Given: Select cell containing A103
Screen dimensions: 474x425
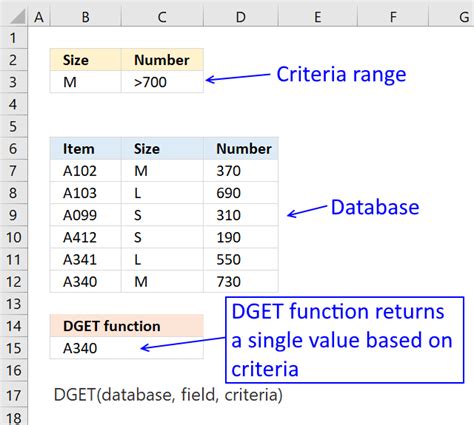Looking at the screenshot, I should tap(86, 193).
